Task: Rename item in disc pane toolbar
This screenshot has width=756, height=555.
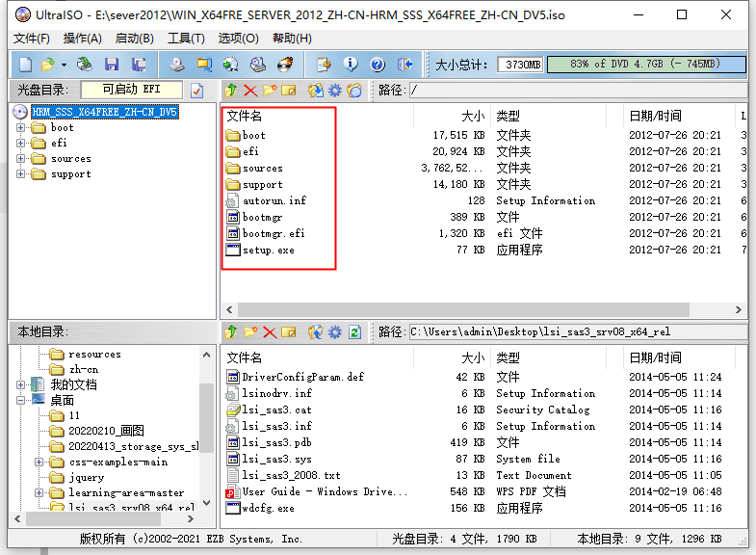Action: (288, 91)
